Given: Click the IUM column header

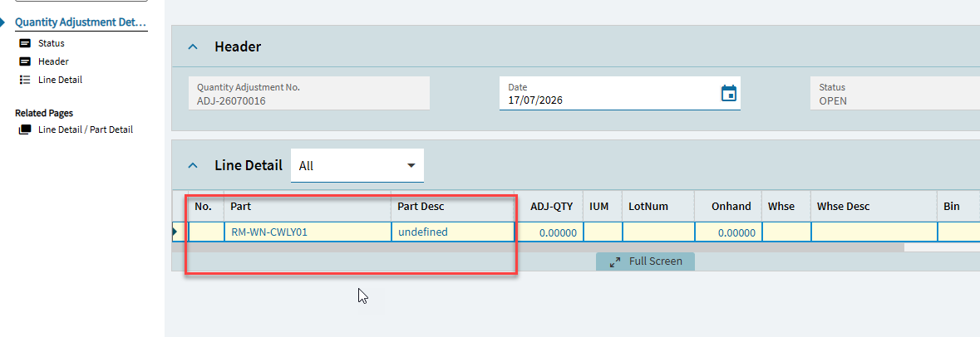Looking at the screenshot, I should click(x=603, y=207).
